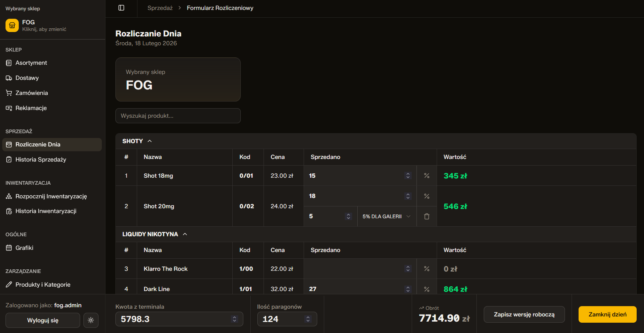Delete the 5% DLA GALERII discount row
This screenshot has width=644, height=333.
426,216
